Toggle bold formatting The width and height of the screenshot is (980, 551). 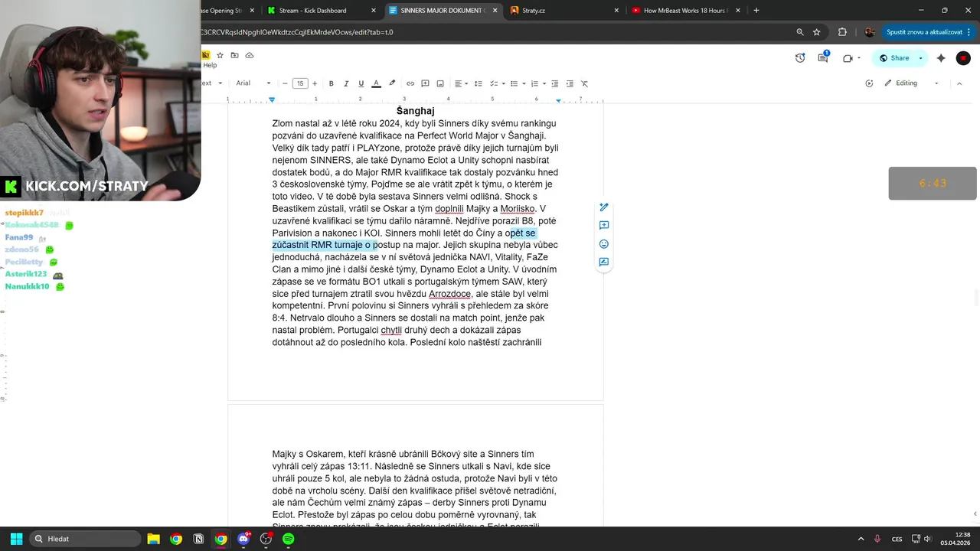point(331,83)
